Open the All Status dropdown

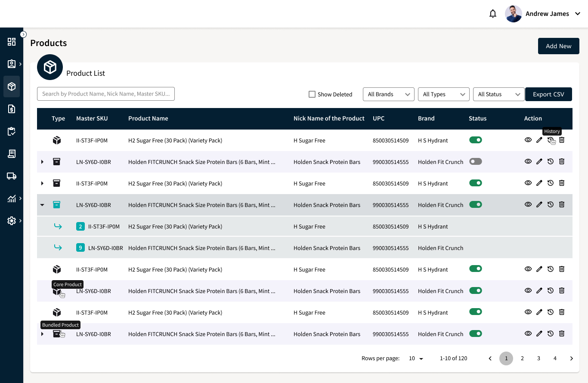click(499, 94)
